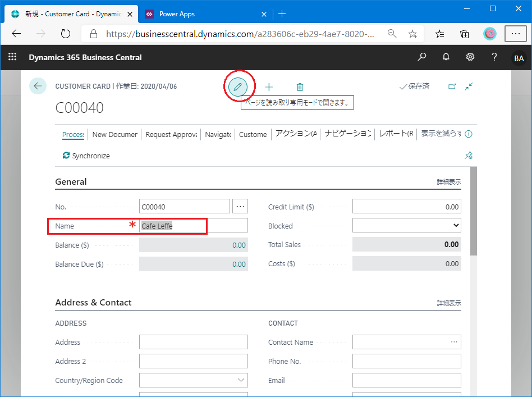Click the Address 2 field
Screen dimensions: 532x397
[194, 361]
